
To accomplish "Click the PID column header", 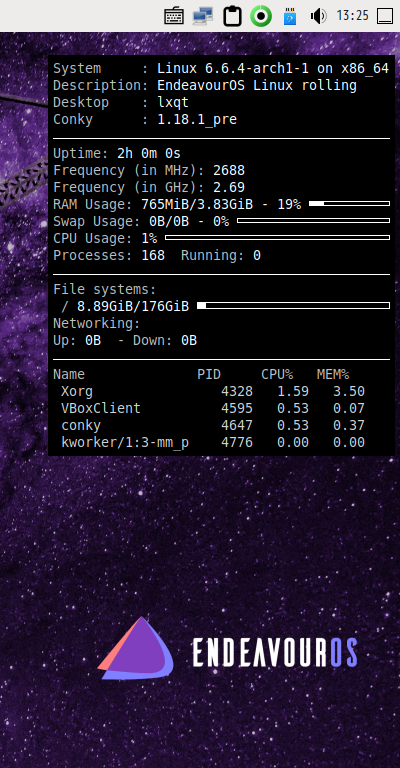I will [209, 375].
